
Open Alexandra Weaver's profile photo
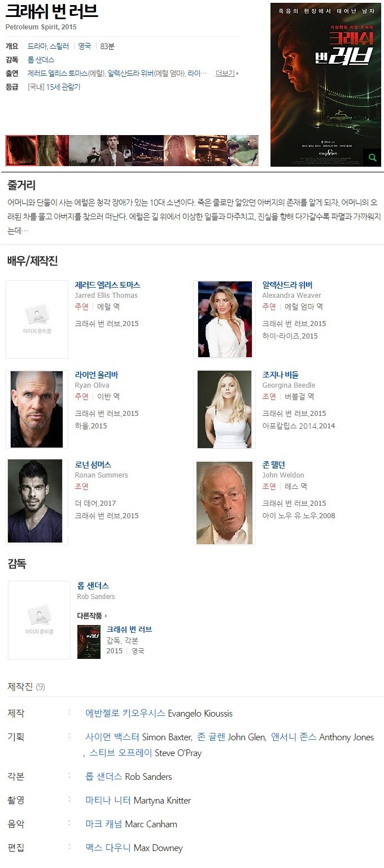(x=225, y=319)
